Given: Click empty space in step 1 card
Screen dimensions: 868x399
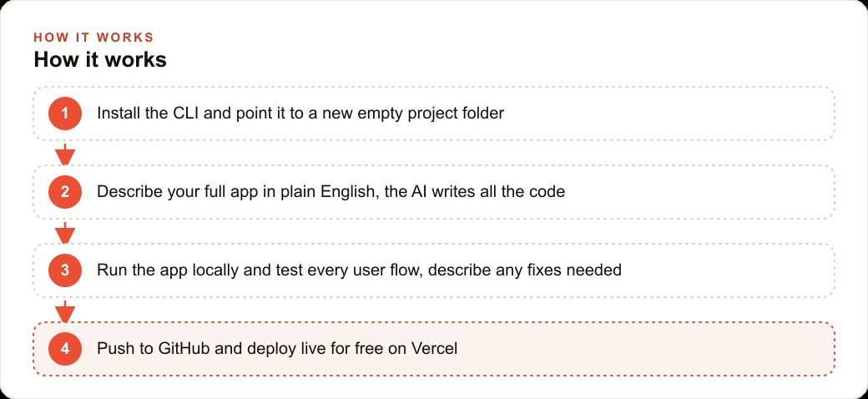Looking at the screenshot, I should point(664,114).
